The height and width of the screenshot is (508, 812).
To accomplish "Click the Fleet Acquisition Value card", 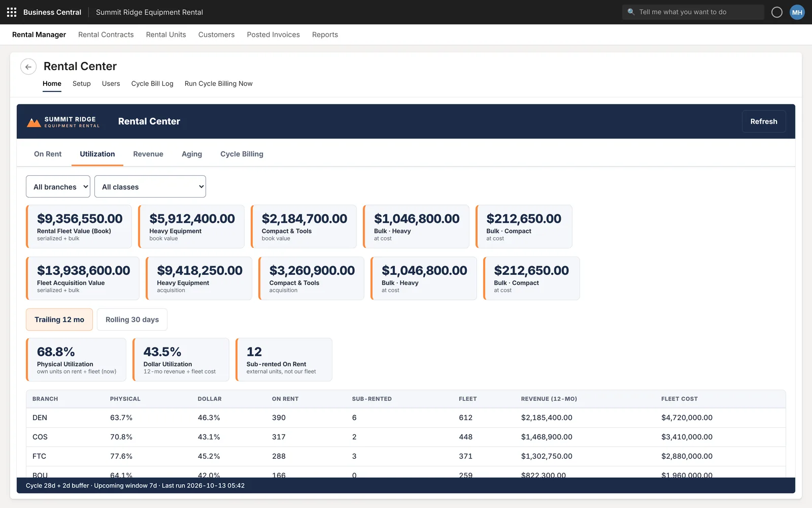I will (x=83, y=278).
